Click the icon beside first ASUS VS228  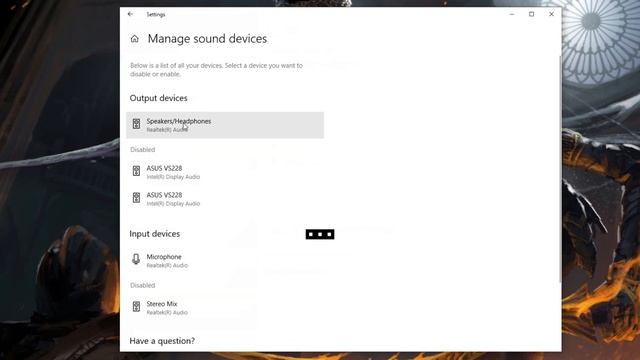click(136, 171)
